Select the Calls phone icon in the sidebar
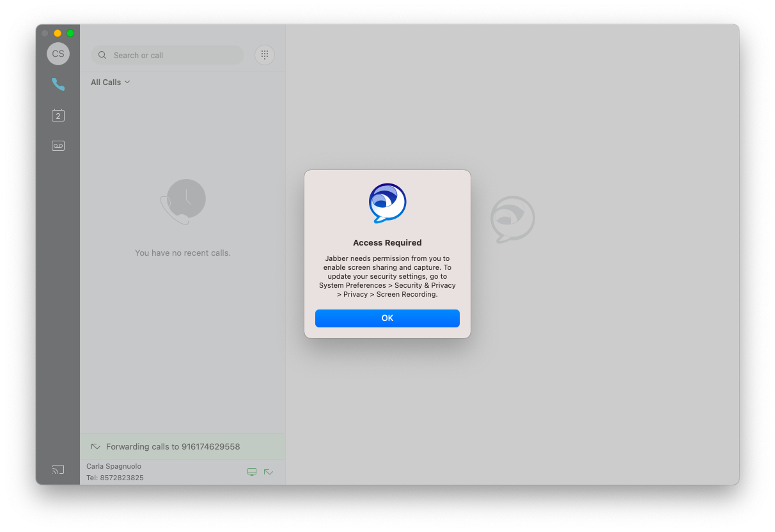 click(x=58, y=84)
